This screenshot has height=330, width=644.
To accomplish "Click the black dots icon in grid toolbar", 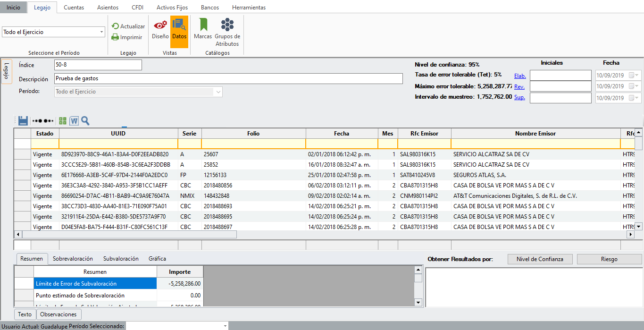I will coord(42,121).
